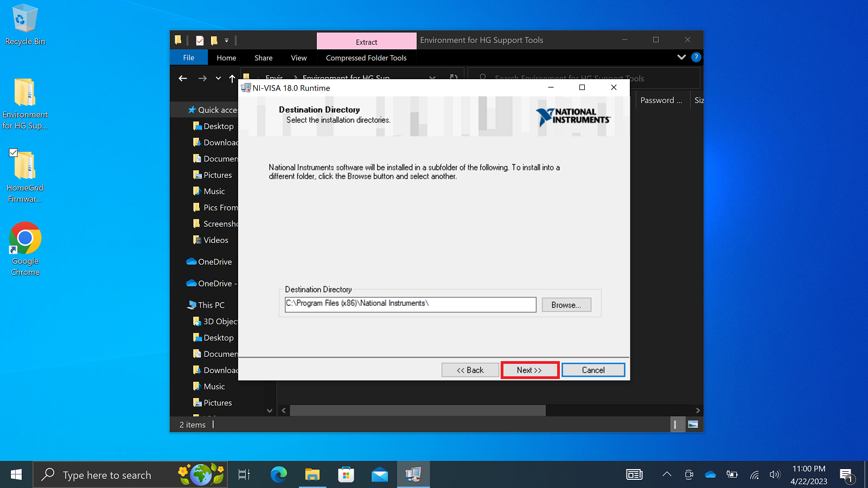
Task: Click the Properties quick access toolbar icon
Action: pos(200,40)
